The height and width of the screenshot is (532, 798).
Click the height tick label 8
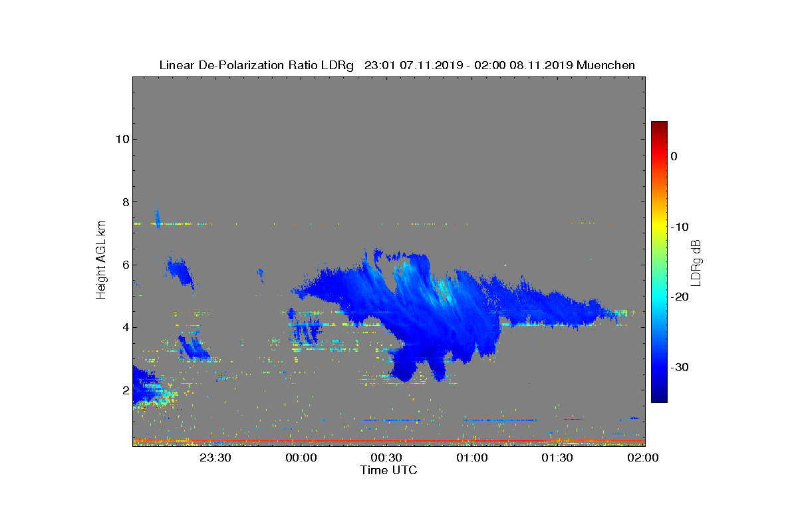[124, 201]
